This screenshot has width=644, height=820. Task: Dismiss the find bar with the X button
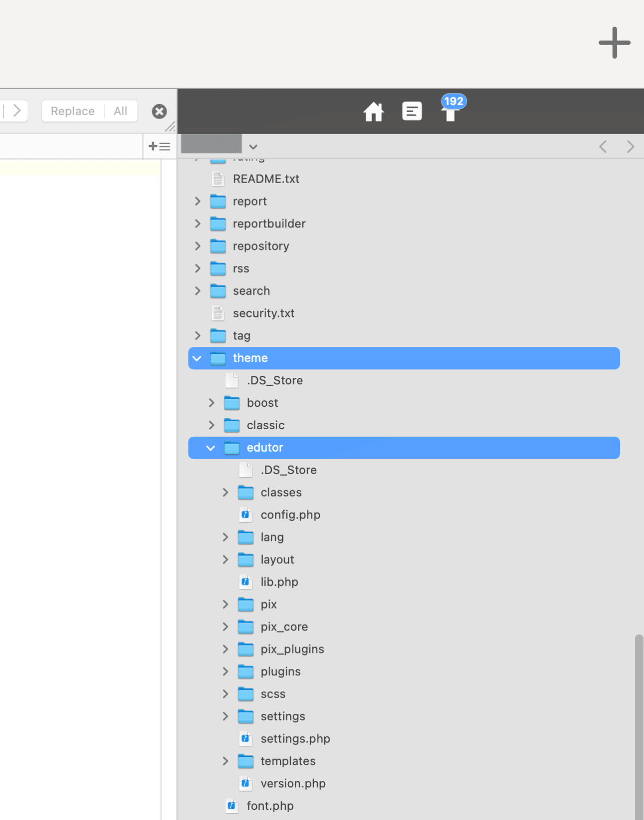[159, 111]
